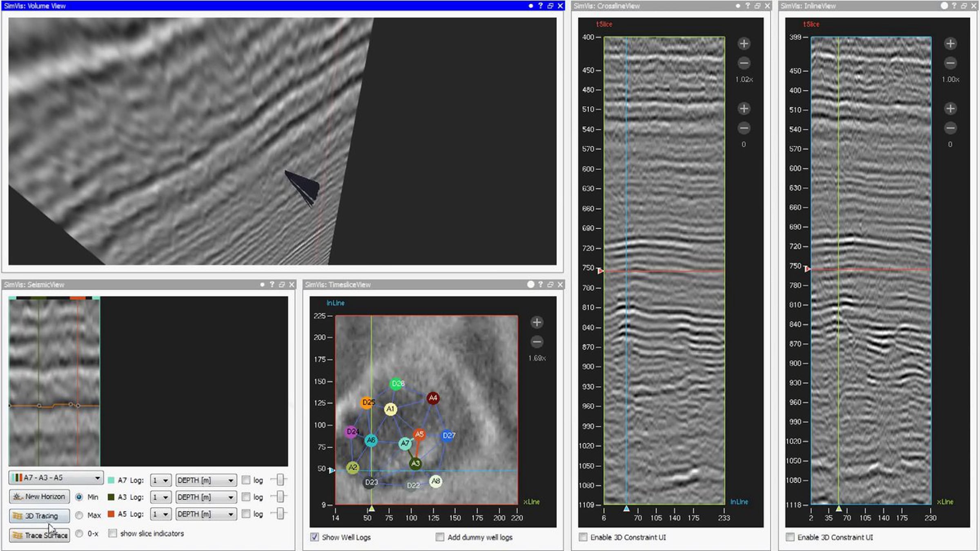The image size is (980, 551).
Task: Select well D23 on timeslice map
Action: 371,482
